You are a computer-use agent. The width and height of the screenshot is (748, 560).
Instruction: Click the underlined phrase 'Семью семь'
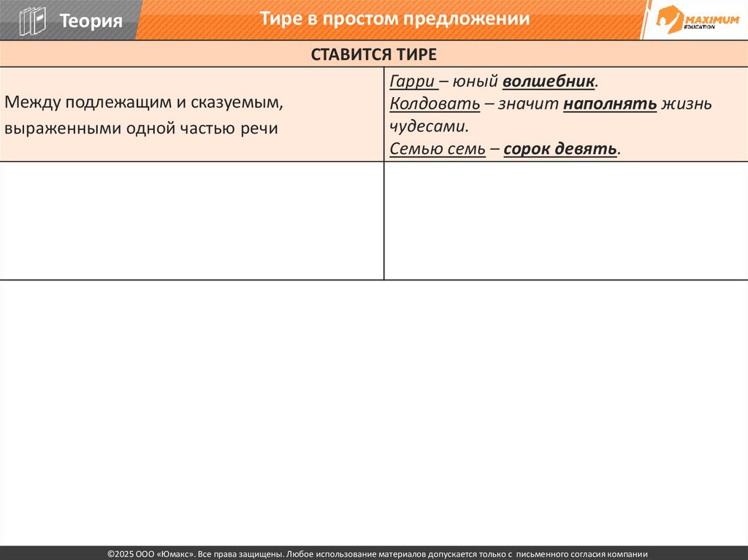(438, 149)
